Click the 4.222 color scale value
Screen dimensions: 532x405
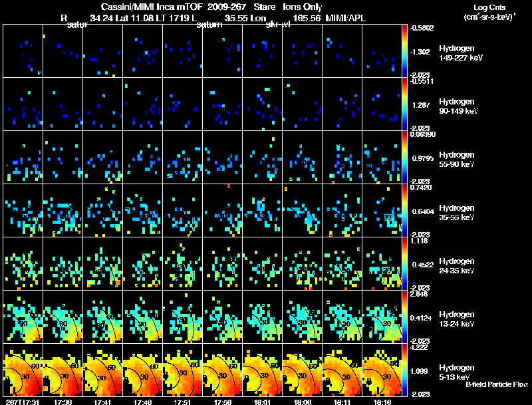(x=419, y=347)
